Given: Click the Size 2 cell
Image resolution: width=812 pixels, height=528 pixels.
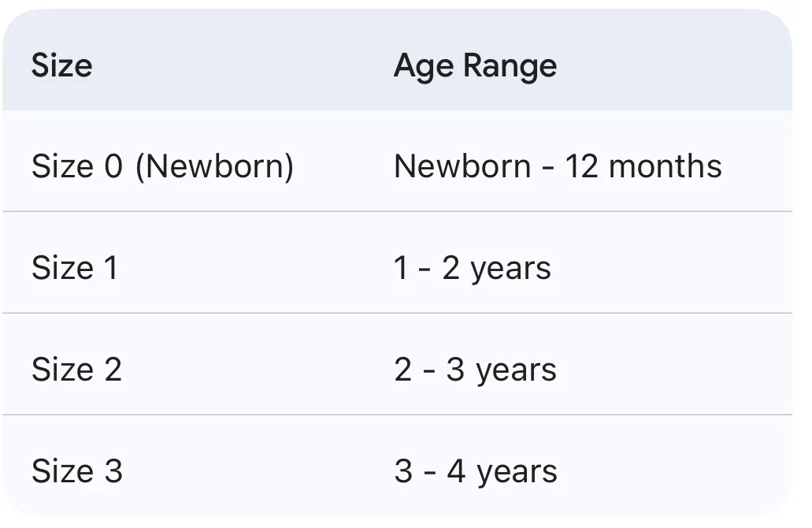Looking at the screenshot, I should [76, 370].
